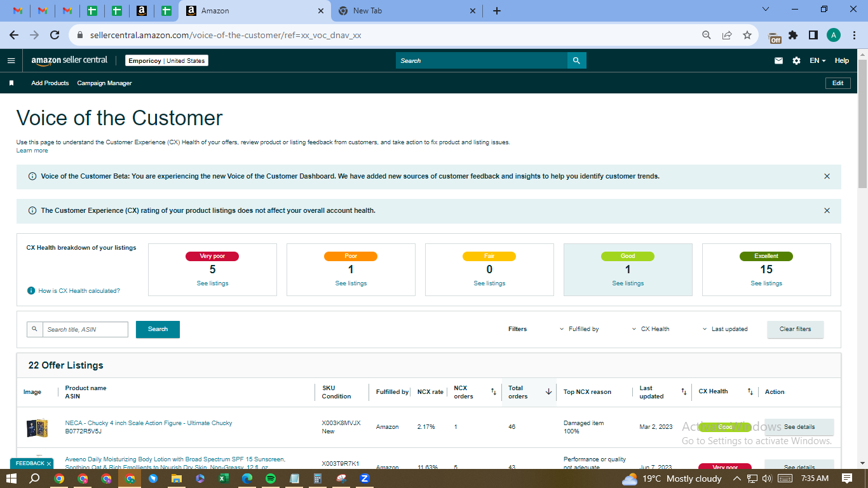See listings with Poor CX Health
Screen dimensions: 868x488
(351, 283)
